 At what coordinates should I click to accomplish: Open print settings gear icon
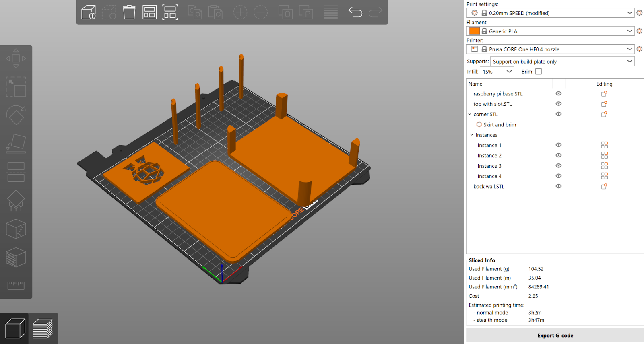(639, 13)
